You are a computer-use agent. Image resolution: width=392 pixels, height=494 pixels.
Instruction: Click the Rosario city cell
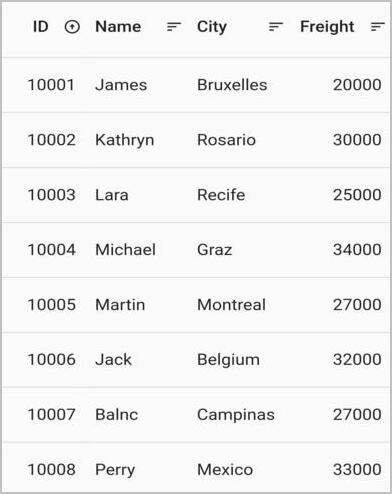[x=226, y=140]
